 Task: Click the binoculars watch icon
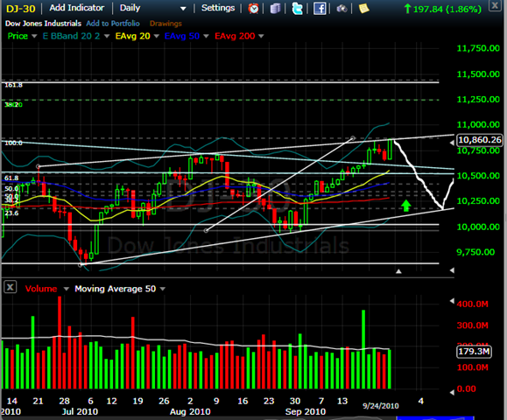[x=342, y=9]
